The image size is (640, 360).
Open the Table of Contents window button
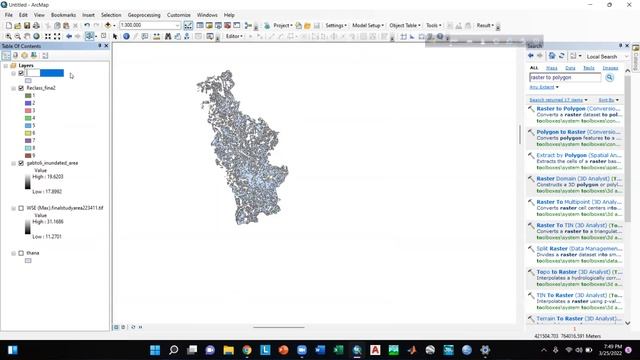pos(200,25)
